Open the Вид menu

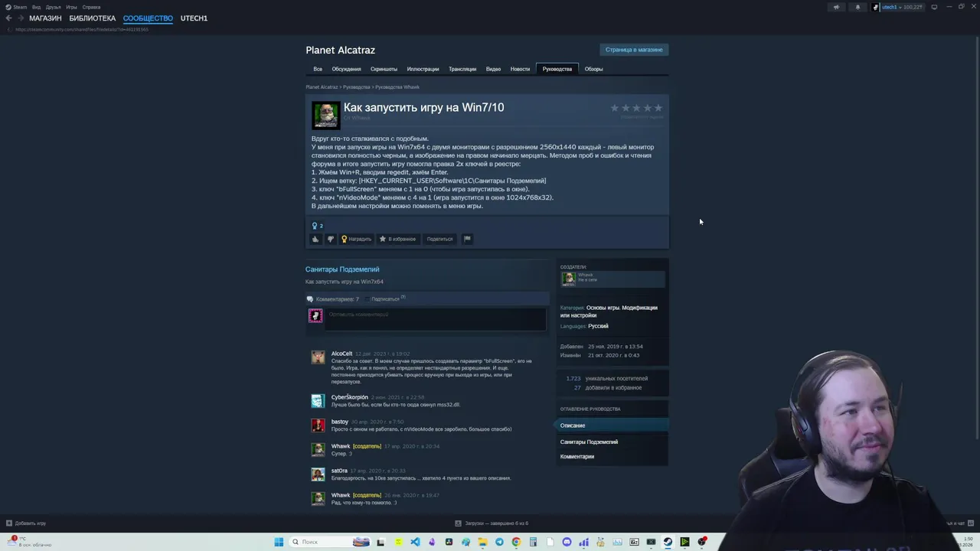tap(36, 7)
